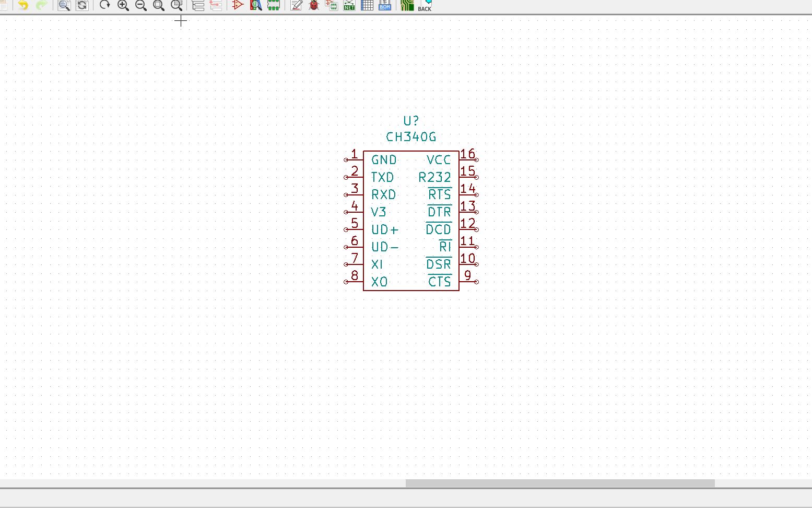Click the DTR pin label
Image resolution: width=812 pixels, height=508 pixels.
click(439, 212)
